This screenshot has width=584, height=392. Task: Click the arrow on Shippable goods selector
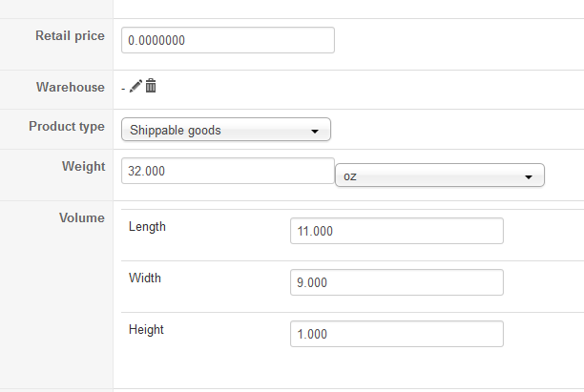[315, 131]
